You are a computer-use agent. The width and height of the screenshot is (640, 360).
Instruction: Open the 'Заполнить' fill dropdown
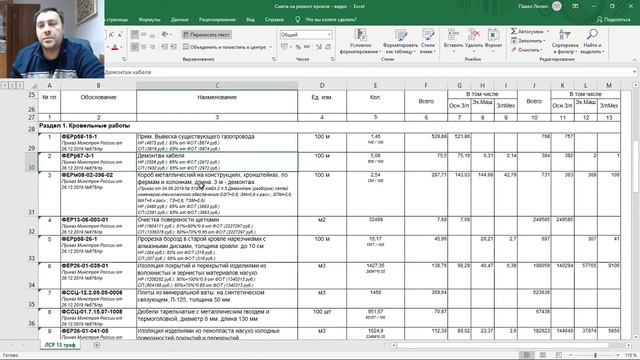pyautogui.click(x=528, y=41)
